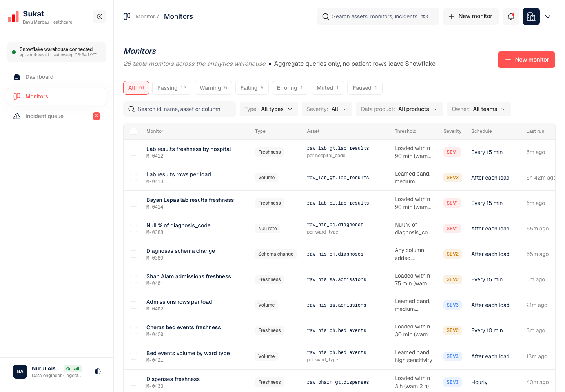The height and width of the screenshot is (392, 565).
Task: Click SEV3 badge on Admissions rows per load
Action: coord(452,305)
